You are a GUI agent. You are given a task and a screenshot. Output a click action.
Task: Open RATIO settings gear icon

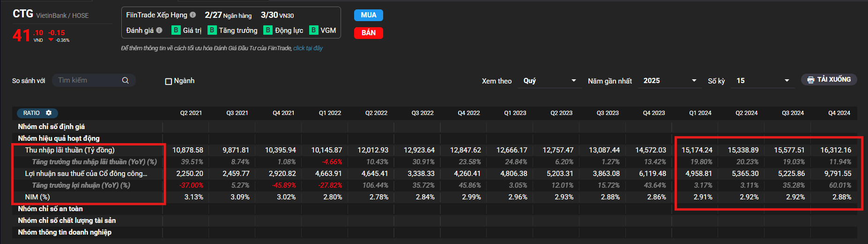49,113
